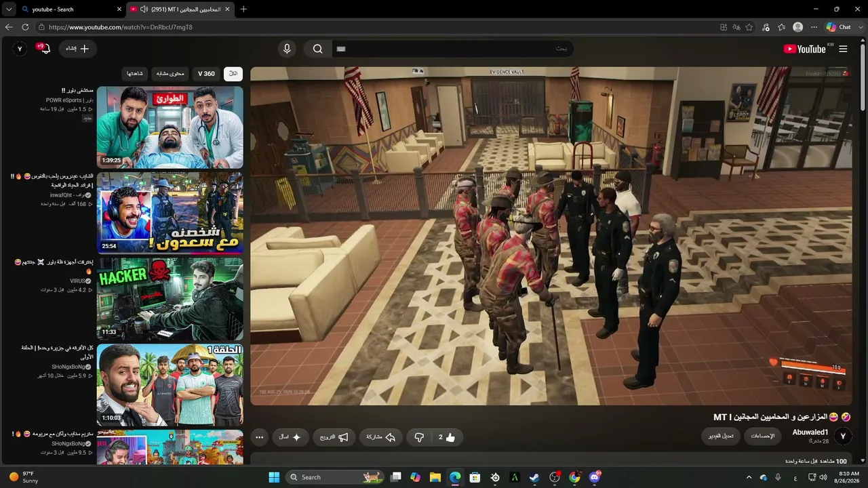Select the V 360 filter chip

[x=206, y=73]
